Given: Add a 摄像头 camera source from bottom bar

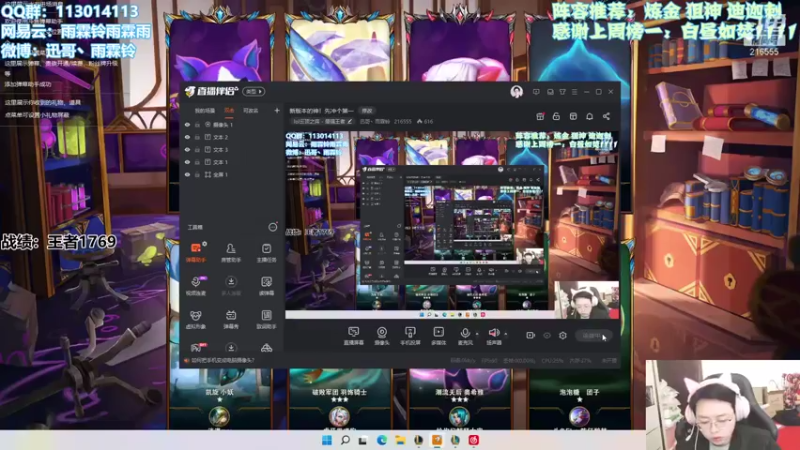Looking at the screenshot, I should click(x=382, y=336).
